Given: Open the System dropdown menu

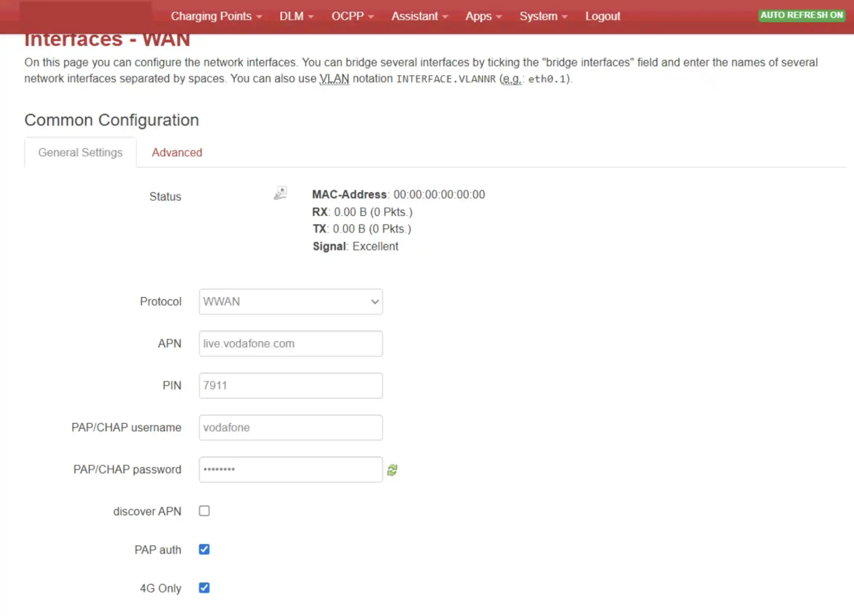Looking at the screenshot, I should point(543,16).
